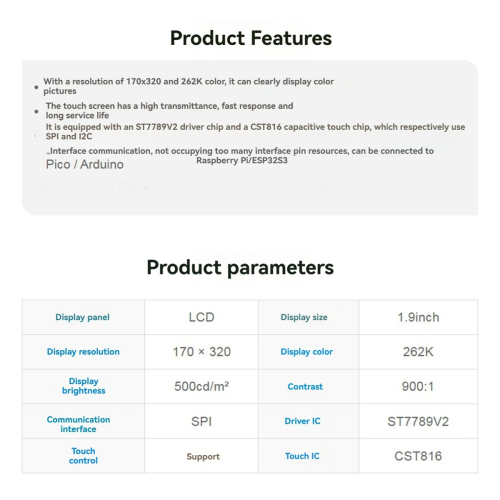Click the LCD value cell

(201, 317)
